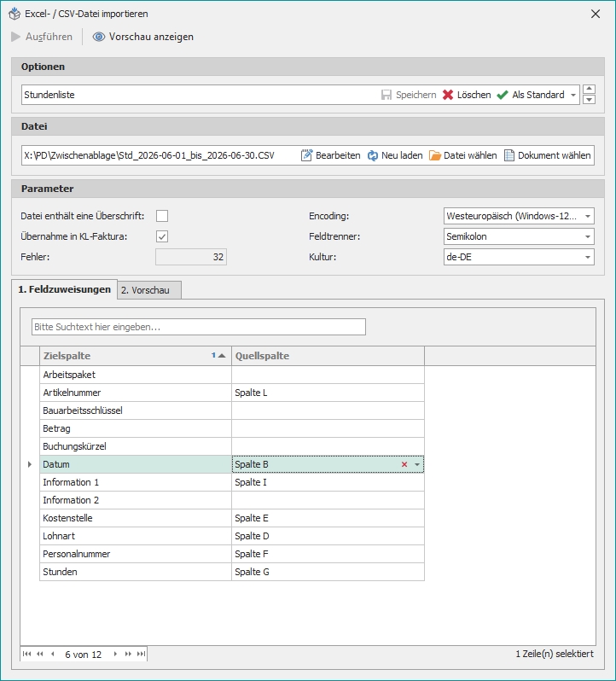Open the Spalte B source column dropdown
Screen dimensions: 616x681
point(417,464)
